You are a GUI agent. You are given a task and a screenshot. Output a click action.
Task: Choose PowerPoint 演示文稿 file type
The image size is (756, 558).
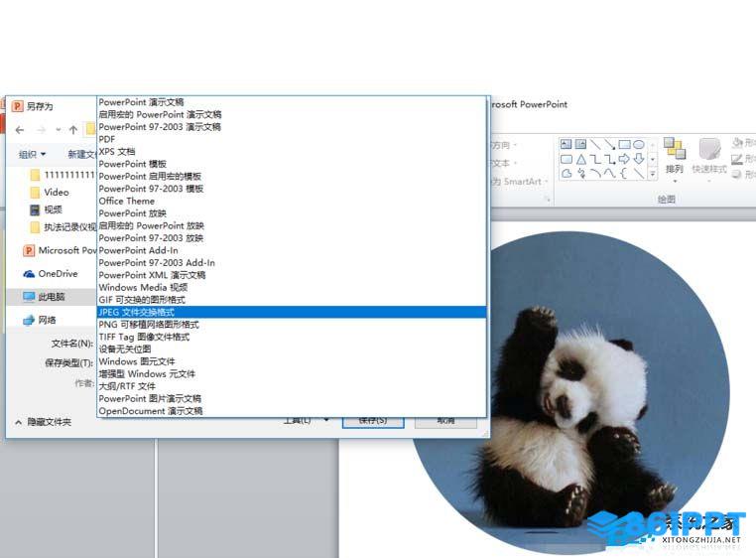[292, 102]
